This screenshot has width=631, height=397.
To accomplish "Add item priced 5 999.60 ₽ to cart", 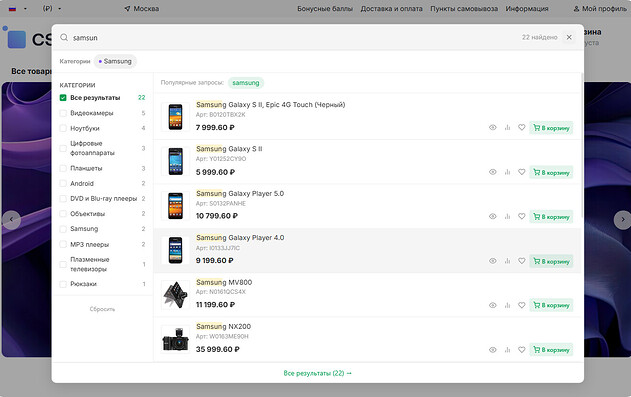I will point(551,172).
